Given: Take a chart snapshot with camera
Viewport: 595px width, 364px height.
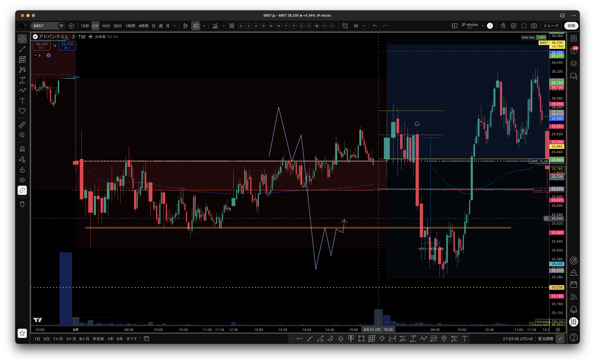Looking at the screenshot, I should pyautogui.click(x=534, y=26).
